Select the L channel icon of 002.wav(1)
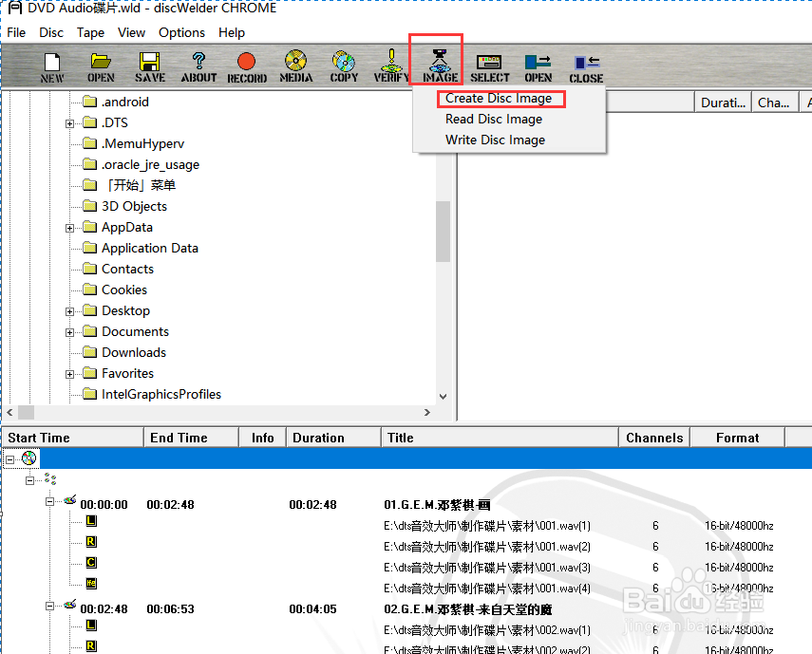812x654 pixels. [91, 625]
